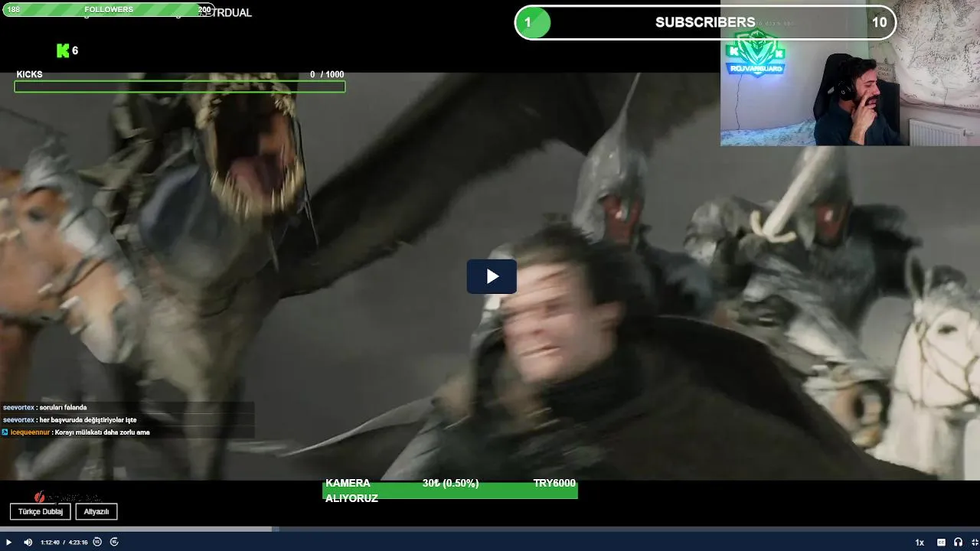Viewport: 980px width, 551px height.
Task: Click the large center play button
Action: pyautogui.click(x=492, y=276)
